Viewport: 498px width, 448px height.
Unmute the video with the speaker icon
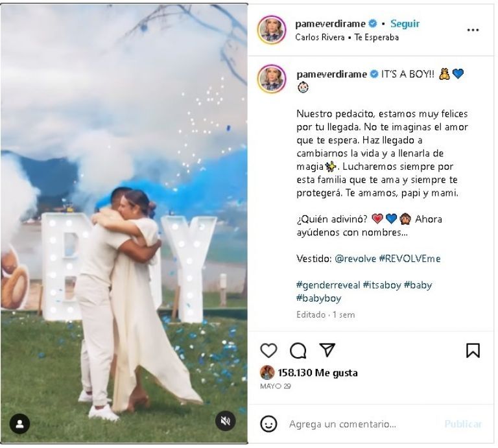click(x=226, y=421)
